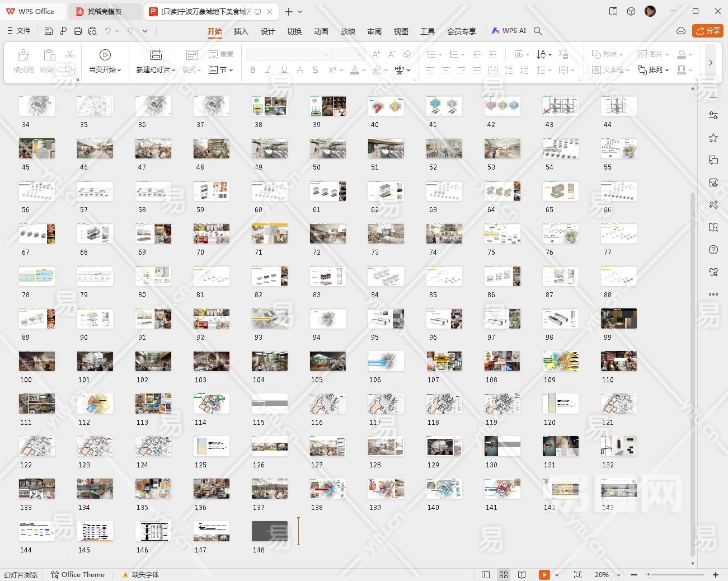Switch to the 视图 (View) ribbon tab
This screenshot has width=728, height=581.
click(x=401, y=31)
